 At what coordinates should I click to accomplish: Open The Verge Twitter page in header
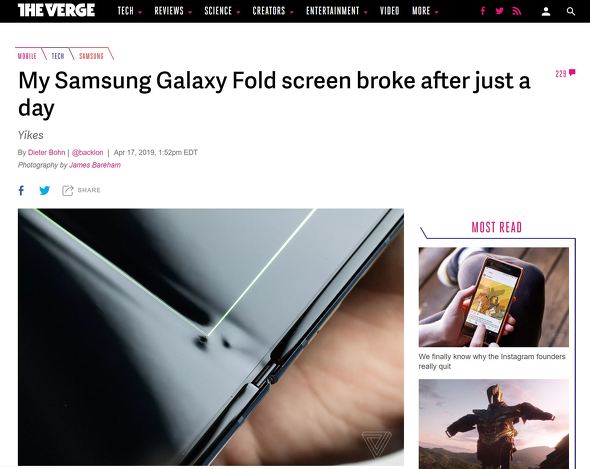(x=500, y=11)
